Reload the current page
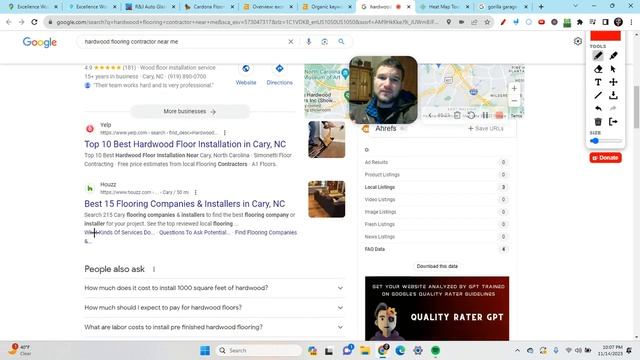Viewport: 640px width, 360px height. click(x=34, y=22)
